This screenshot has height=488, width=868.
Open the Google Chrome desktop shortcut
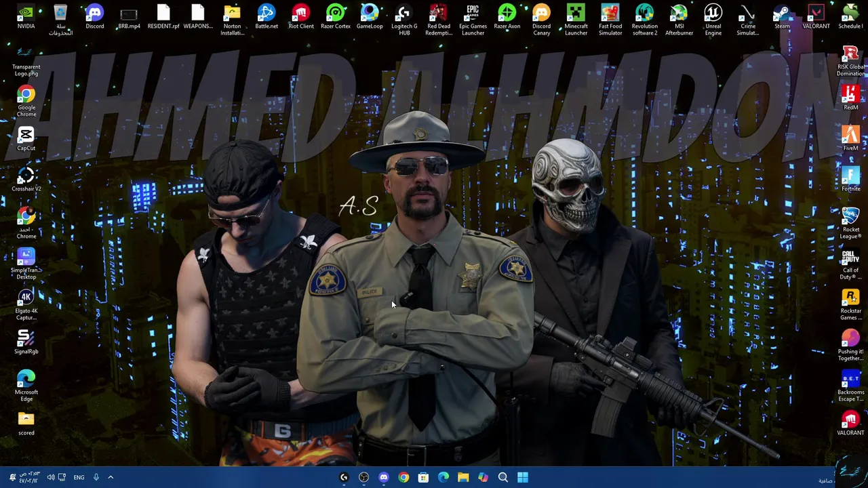pos(26,102)
